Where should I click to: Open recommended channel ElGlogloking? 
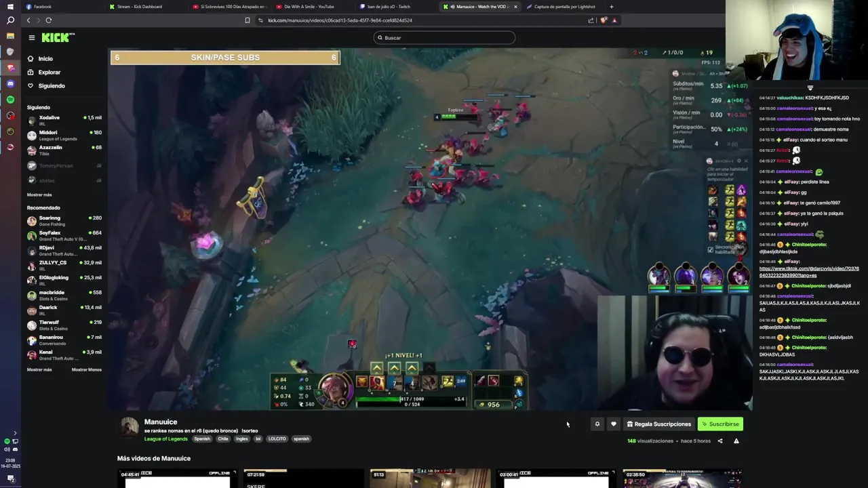[x=64, y=280]
